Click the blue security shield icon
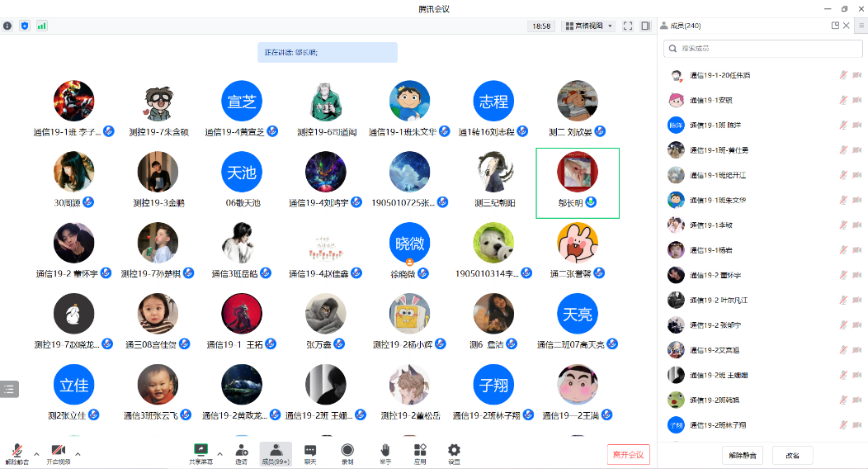This screenshot has width=868, height=469. pyautogui.click(x=25, y=26)
